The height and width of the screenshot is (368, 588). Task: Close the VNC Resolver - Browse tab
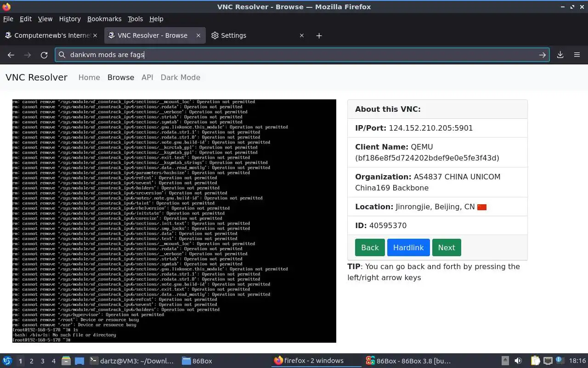tap(198, 35)
